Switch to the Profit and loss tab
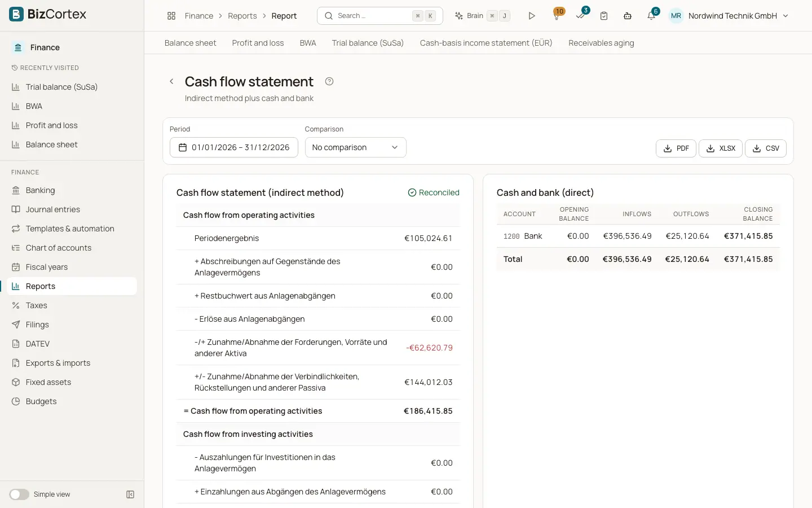 click(x=258, y=43)
